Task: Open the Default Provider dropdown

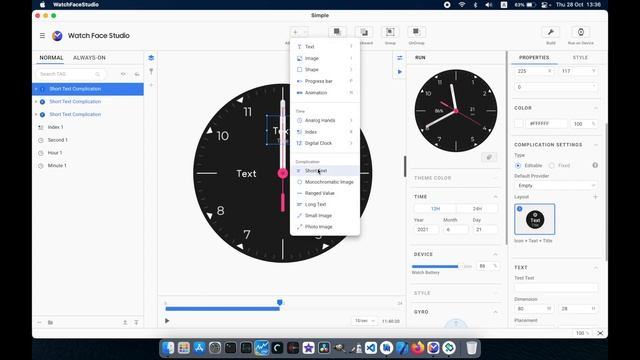Action: pyautogui.click(x=556, y=186)
